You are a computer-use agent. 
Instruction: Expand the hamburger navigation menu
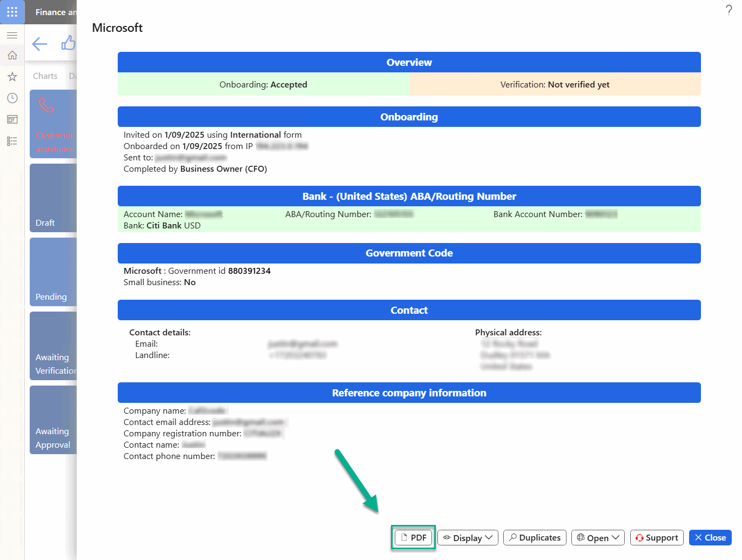(12, 36)
